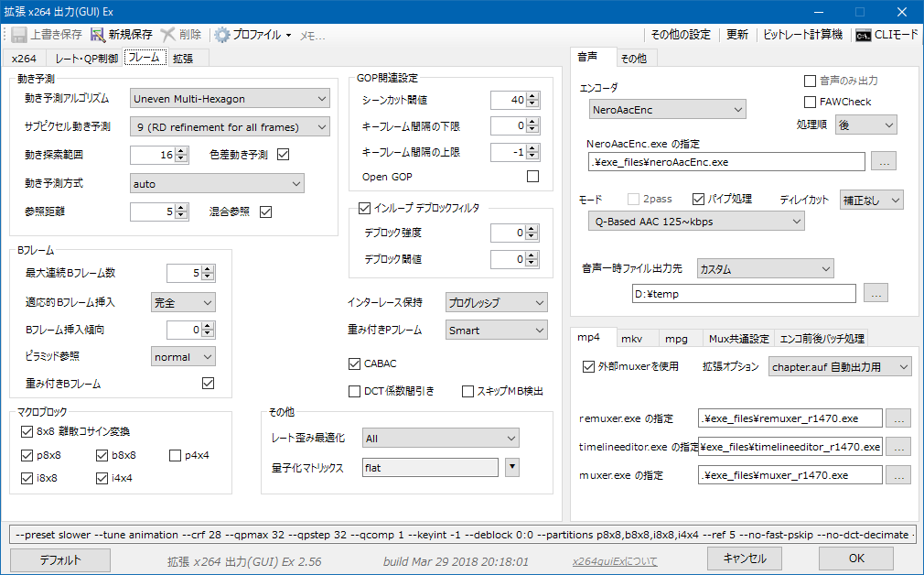Screen dimensions: 924x575
Task: Enable スキップMB検出 checkbox
Action: point(467,391)
